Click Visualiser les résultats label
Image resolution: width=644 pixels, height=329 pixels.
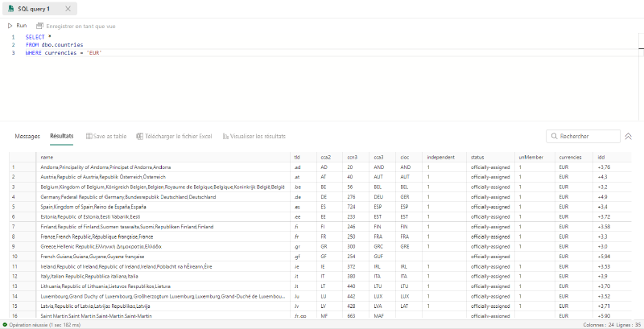tap(258, 136)
